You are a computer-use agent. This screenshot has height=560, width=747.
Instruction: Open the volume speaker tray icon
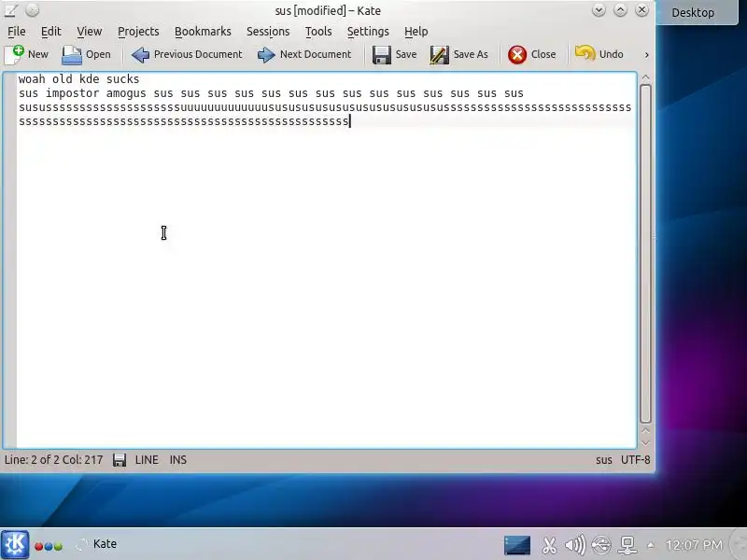pos(575,545)
